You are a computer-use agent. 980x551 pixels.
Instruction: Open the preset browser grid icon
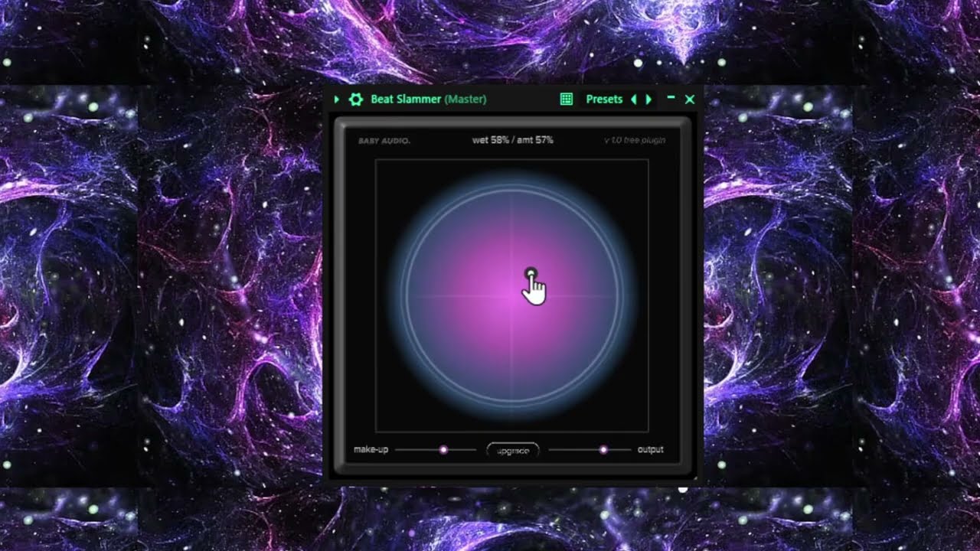point(567,99)
